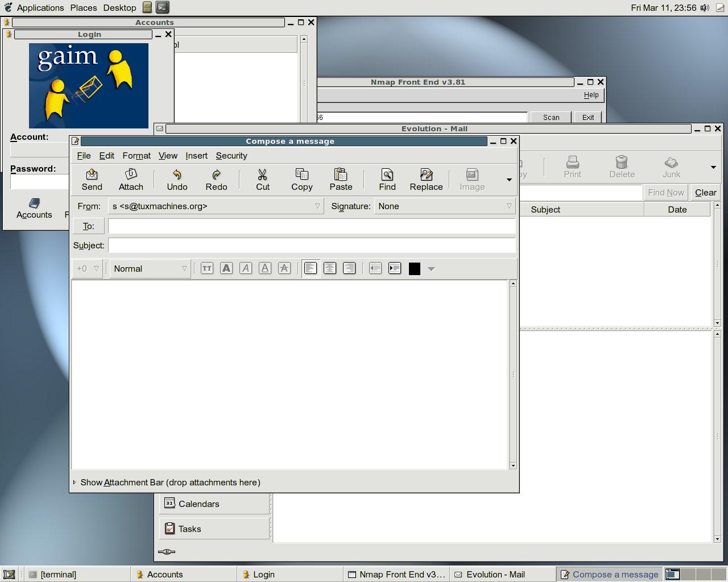This screenshot has height=582, width=728.
Task: Click in the message body area
Action: [x=289, y=375]
